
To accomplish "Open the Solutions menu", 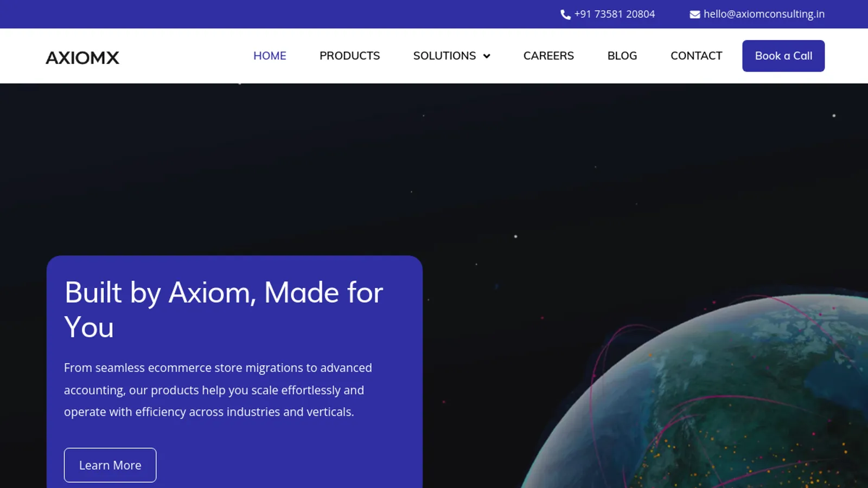I will [x=444, y=56].
